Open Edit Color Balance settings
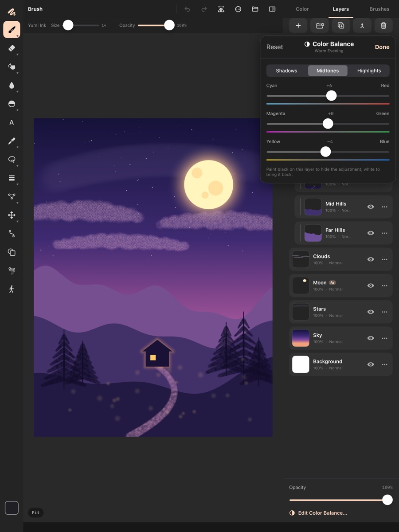The height and width of the screenshot is (532, 399). point(318,513)
